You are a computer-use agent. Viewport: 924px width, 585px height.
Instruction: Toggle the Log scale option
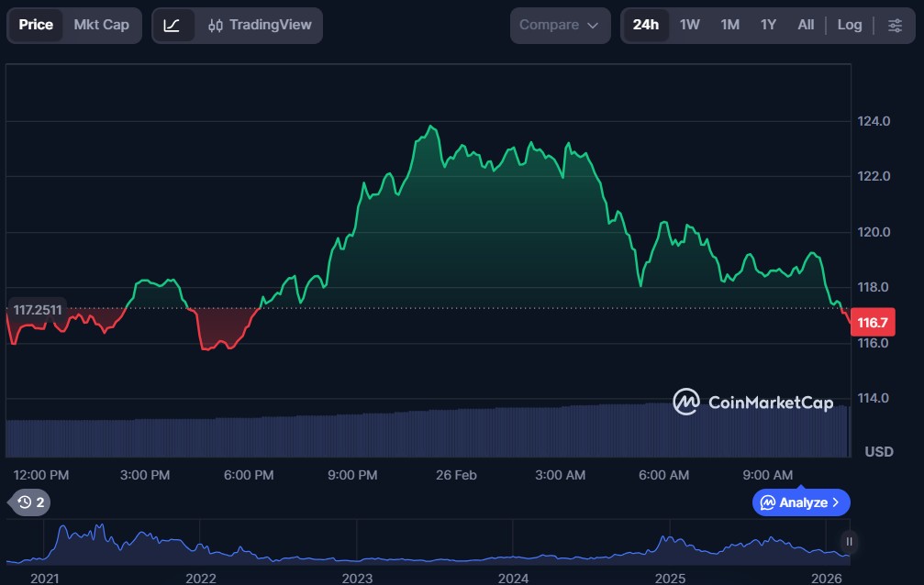pyautogui.click(x=849, y=25)
